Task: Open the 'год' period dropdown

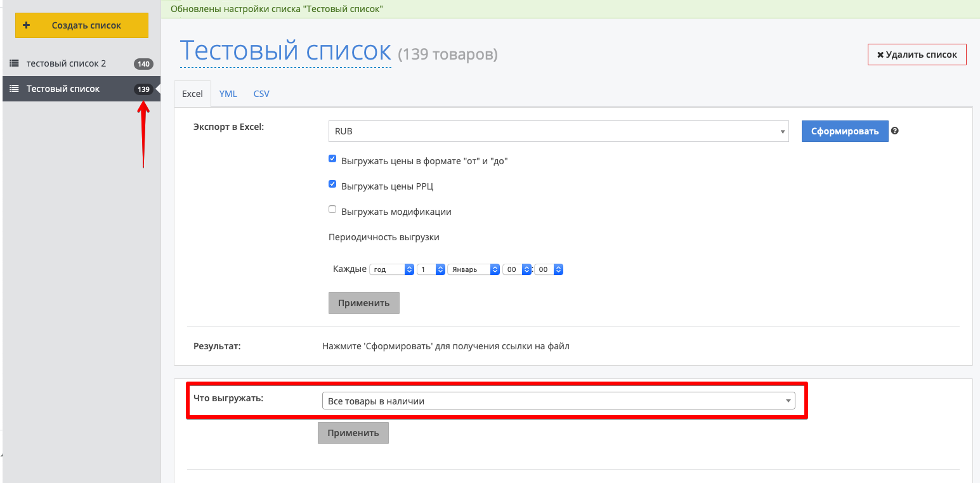Action: click(x=392, y=269)
